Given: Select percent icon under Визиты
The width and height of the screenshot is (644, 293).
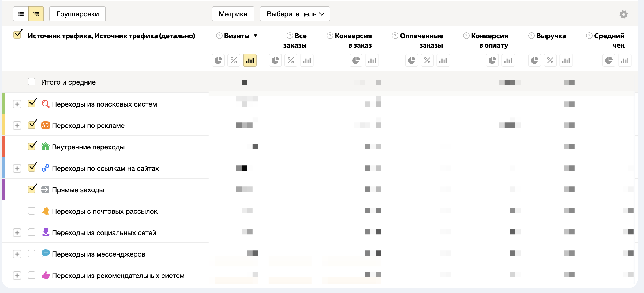Looking at the screenshot, I should click(x=234, y=60).
